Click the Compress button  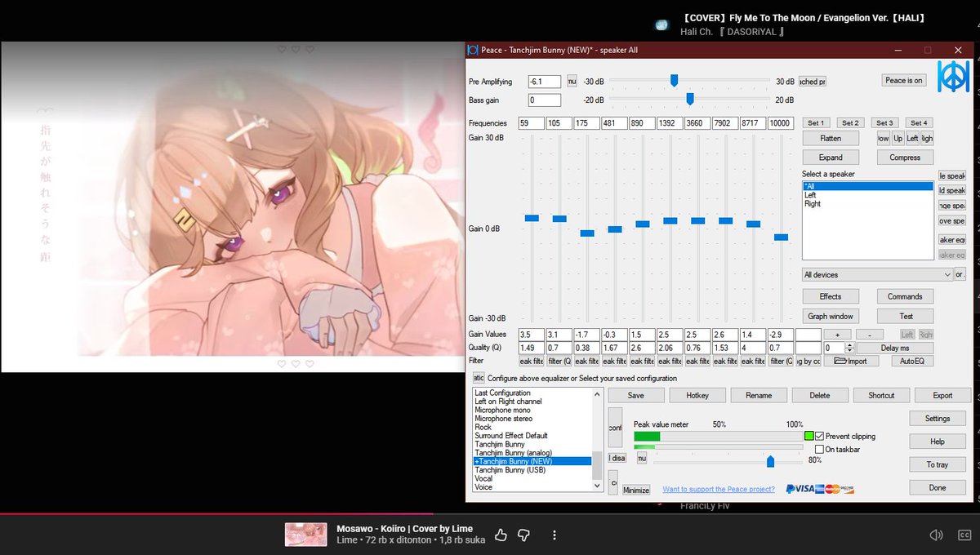(905, 158)
